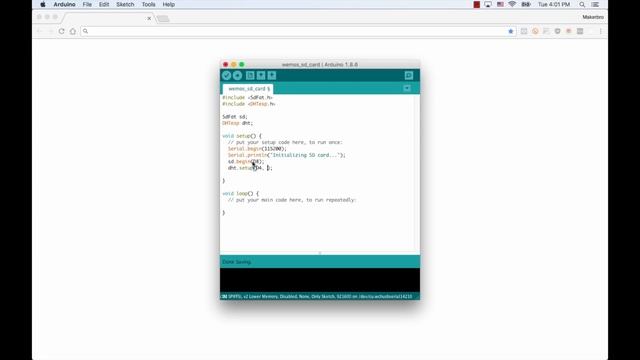Expand the Arduino tab options dropdown arrow
The height and width of the screenshot is (360, 640).
[x=407, y=88]
